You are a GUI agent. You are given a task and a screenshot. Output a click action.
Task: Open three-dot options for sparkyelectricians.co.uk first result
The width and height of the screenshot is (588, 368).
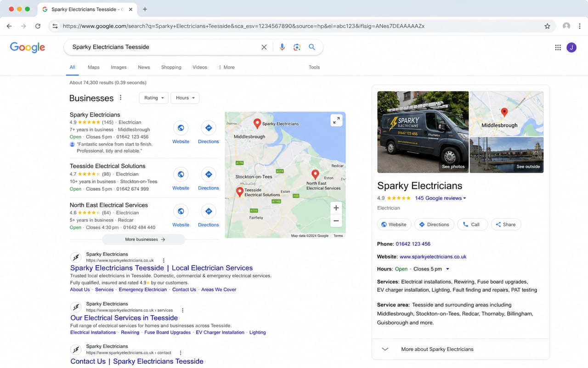(164, 260)
